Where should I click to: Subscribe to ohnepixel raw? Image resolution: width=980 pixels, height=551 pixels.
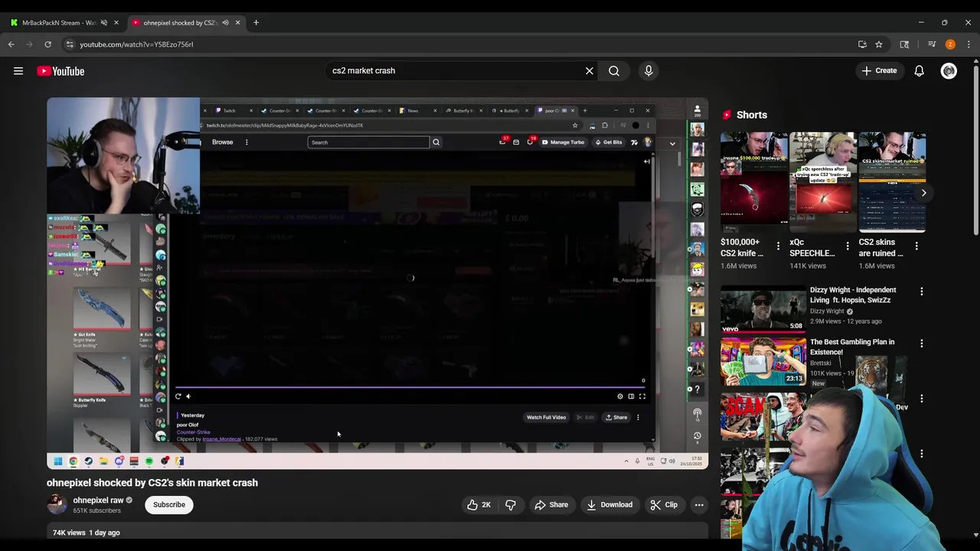169,505
